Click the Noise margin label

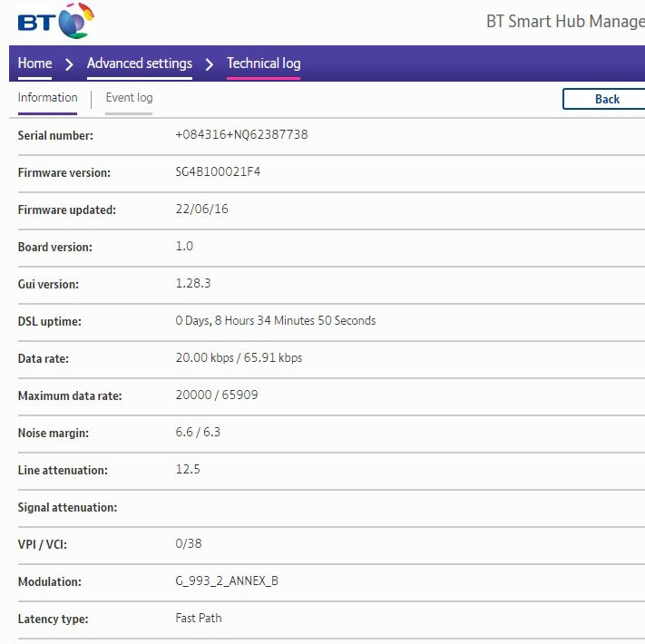pyautogui.click(x=53, y=433)
